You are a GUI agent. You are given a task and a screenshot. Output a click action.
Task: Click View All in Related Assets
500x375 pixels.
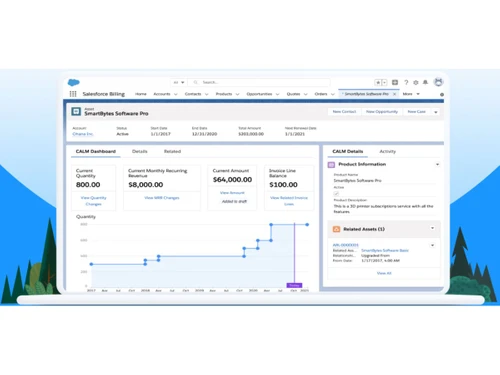coord(384,273)
